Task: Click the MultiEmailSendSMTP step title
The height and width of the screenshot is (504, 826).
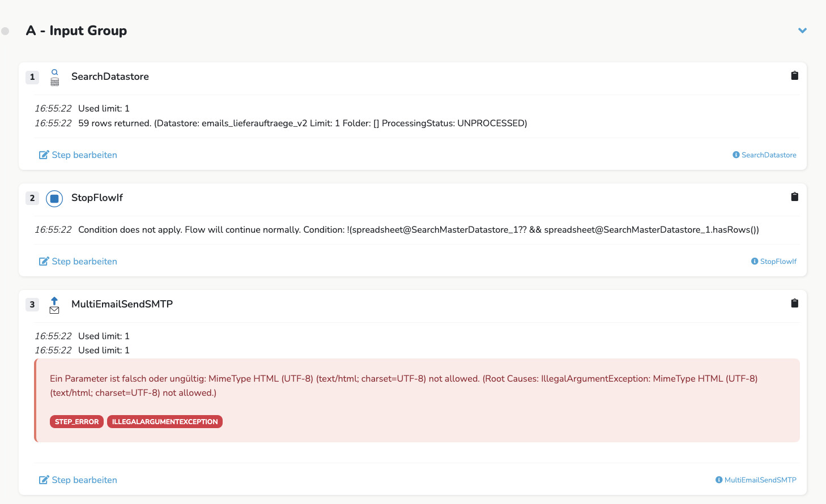Action: (122, 304)
